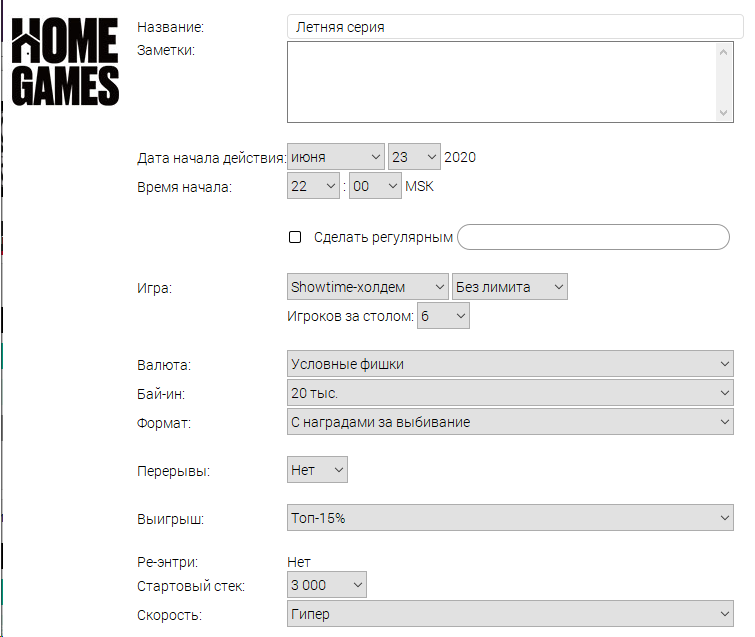
Task: Open the Стартовый стек dropdown showing 3 000
Action: click(x=326, y=585)
